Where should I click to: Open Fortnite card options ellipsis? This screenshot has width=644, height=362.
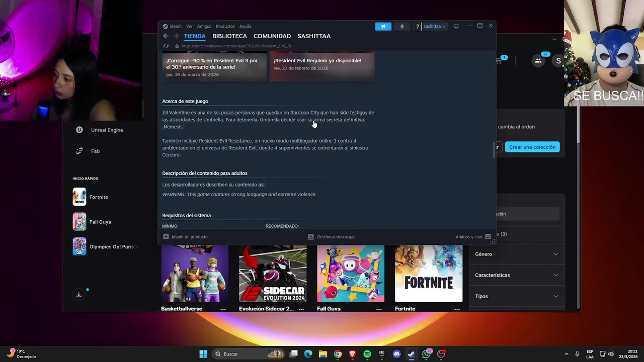(x=457, y=309)
